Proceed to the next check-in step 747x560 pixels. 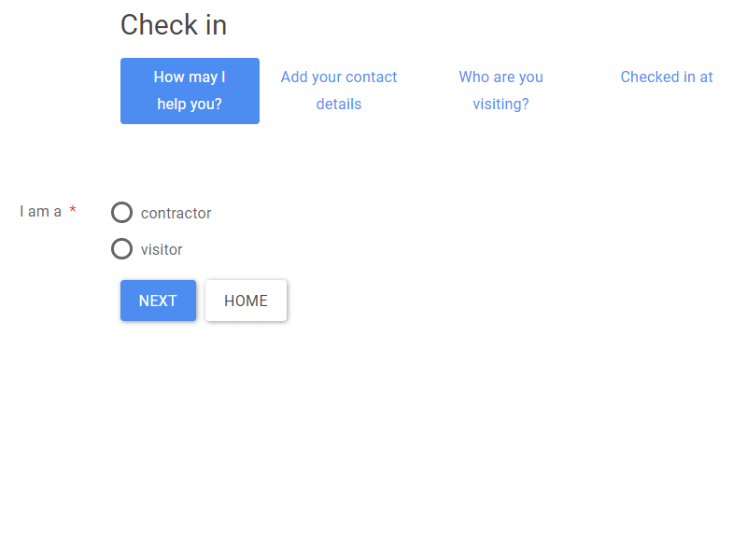click(158, 301)
